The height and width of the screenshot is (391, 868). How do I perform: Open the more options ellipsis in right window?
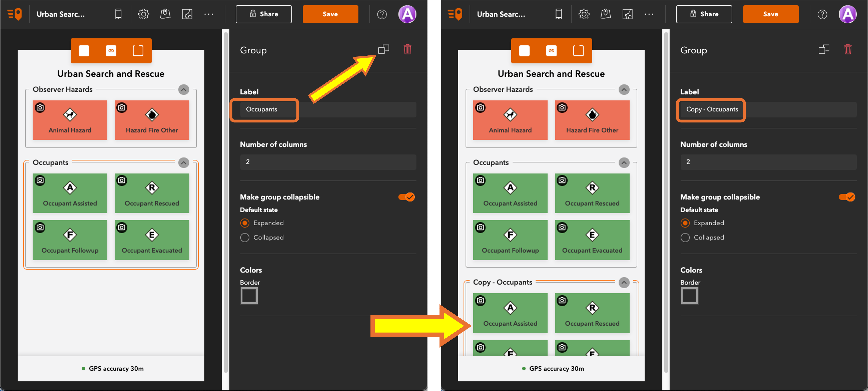(649, 14)
